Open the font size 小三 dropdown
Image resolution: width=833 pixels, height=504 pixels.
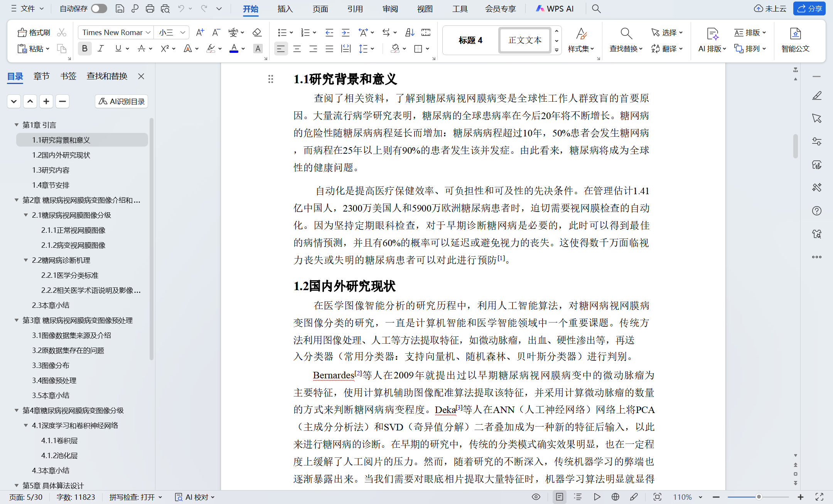pos(183,33)
